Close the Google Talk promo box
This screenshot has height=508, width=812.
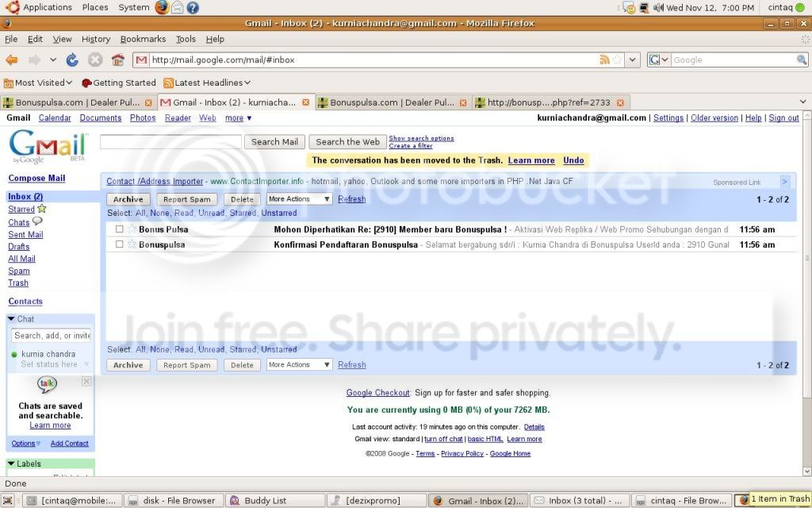point(86,382)
